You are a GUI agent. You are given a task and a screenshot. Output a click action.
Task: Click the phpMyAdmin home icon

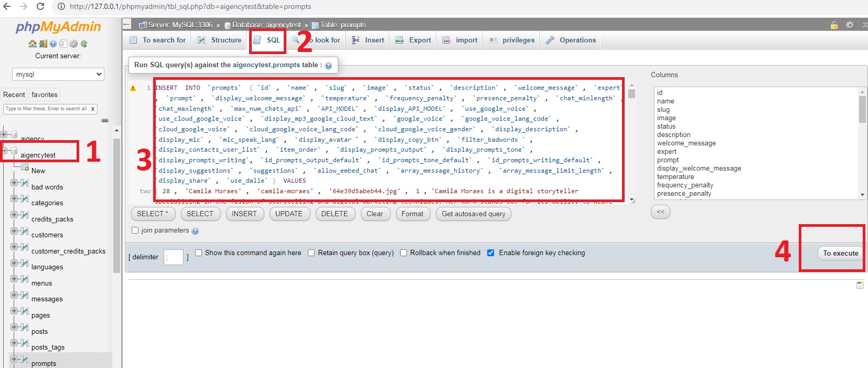pyautogui.click(x=33, y=44)
